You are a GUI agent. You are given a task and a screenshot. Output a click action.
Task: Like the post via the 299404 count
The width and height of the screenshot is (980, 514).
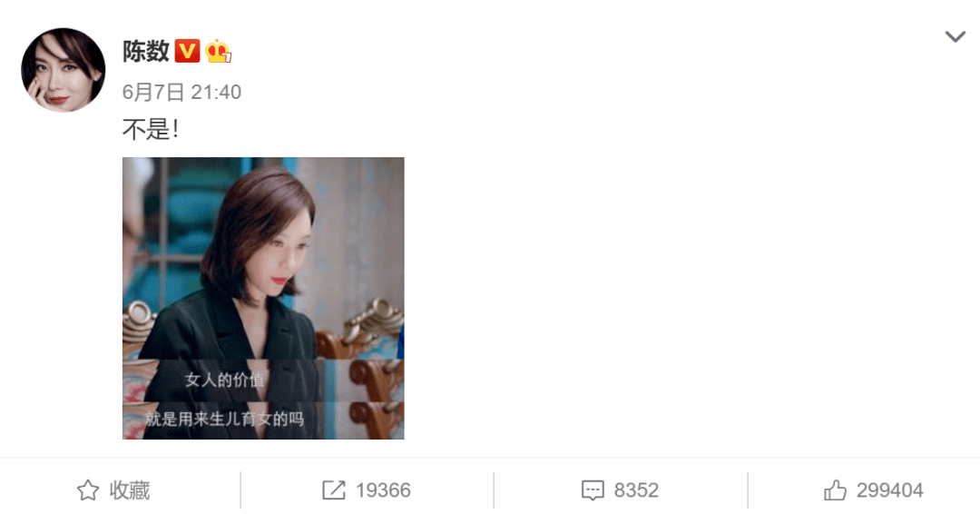[890, 490]
